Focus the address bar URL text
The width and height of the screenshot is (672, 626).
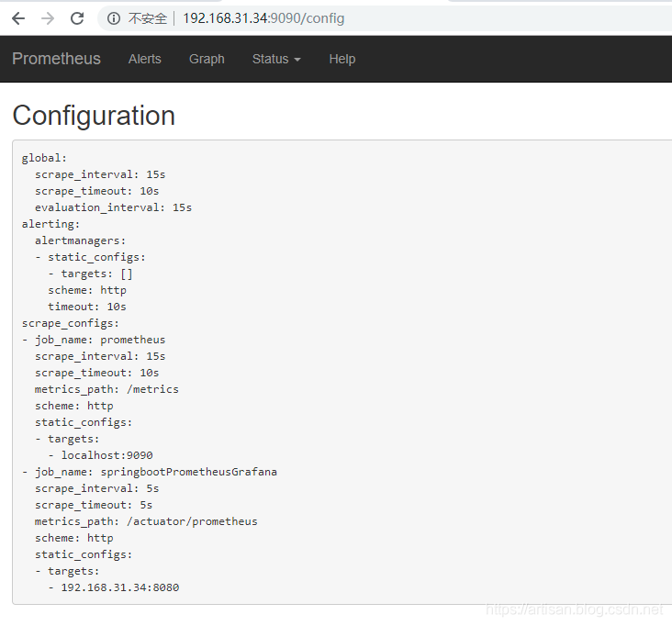tap(263, 18)
